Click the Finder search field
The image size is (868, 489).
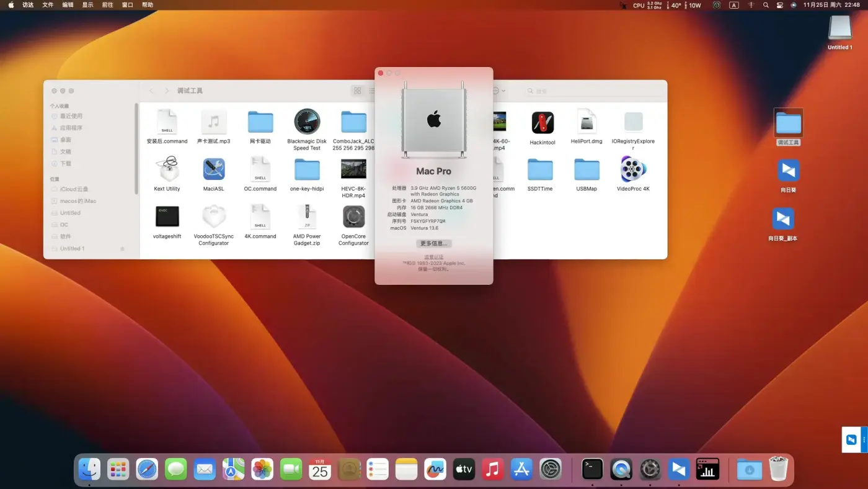[589, 91]
